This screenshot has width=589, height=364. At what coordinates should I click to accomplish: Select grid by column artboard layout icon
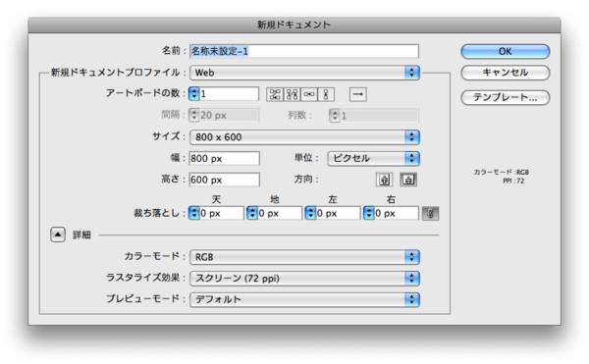292,94
